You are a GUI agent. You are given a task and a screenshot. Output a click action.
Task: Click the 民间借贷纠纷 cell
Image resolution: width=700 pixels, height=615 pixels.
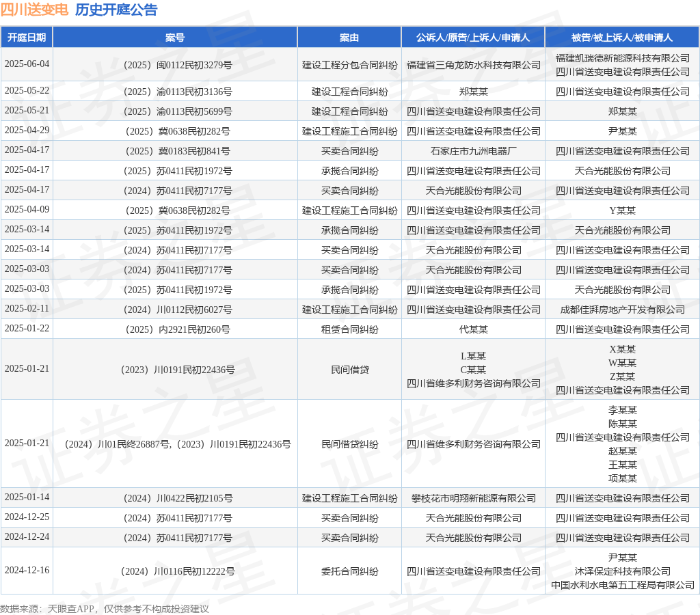point(349,444)
